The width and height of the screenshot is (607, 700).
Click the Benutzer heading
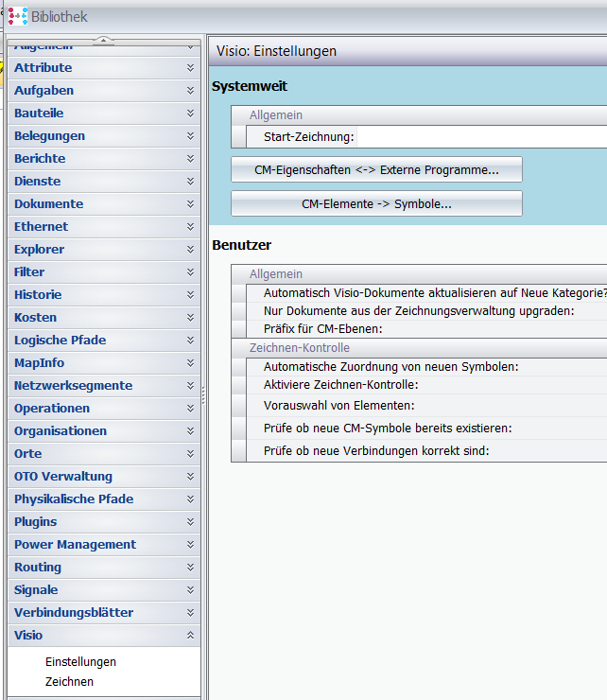click(x=241, y=245)
